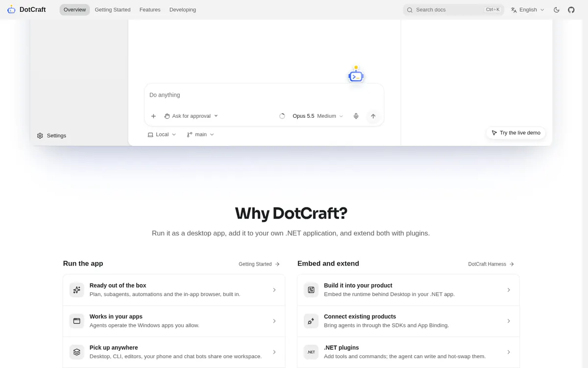Open the Connect existing products card
The image size is (588, 368).
click(x=408, y=321)
